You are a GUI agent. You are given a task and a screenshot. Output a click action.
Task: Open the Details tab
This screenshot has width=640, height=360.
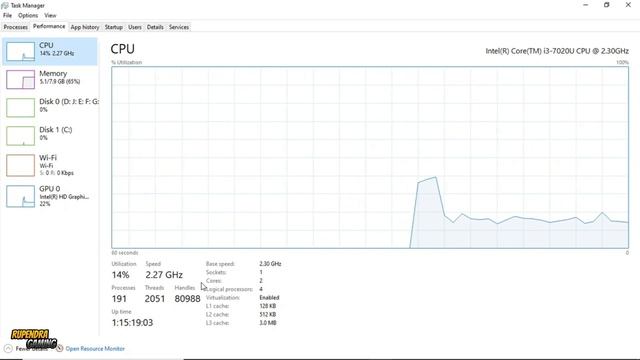(x=155, y=27)
